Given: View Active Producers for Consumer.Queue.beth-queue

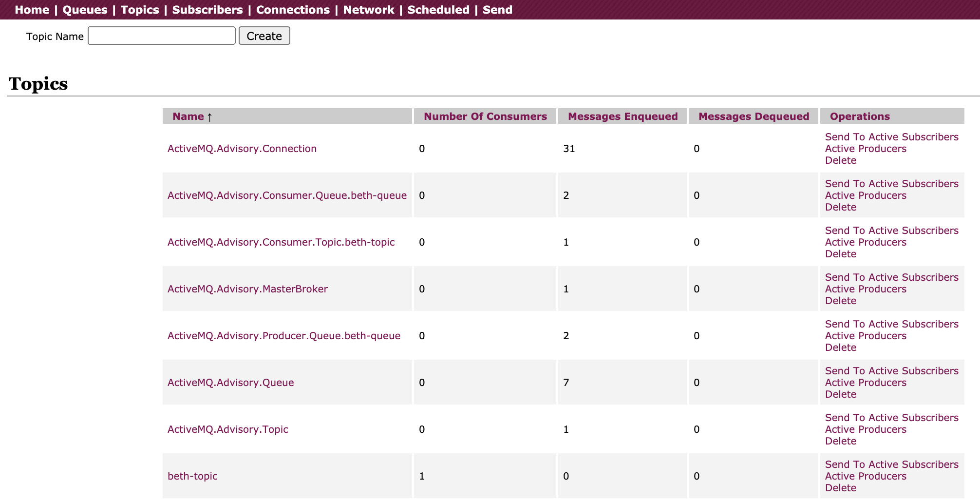Looking at the screenshot, I should click(866, 195).
